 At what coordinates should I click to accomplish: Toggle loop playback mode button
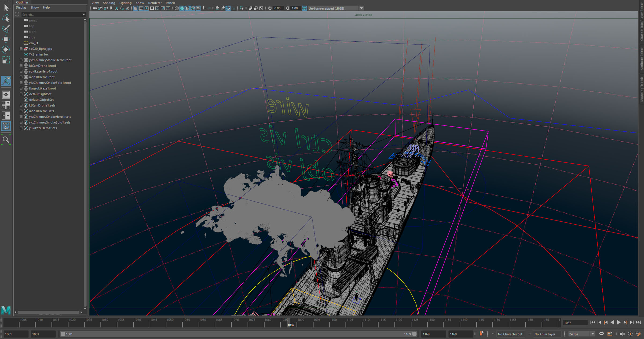(x=601, y=334)
